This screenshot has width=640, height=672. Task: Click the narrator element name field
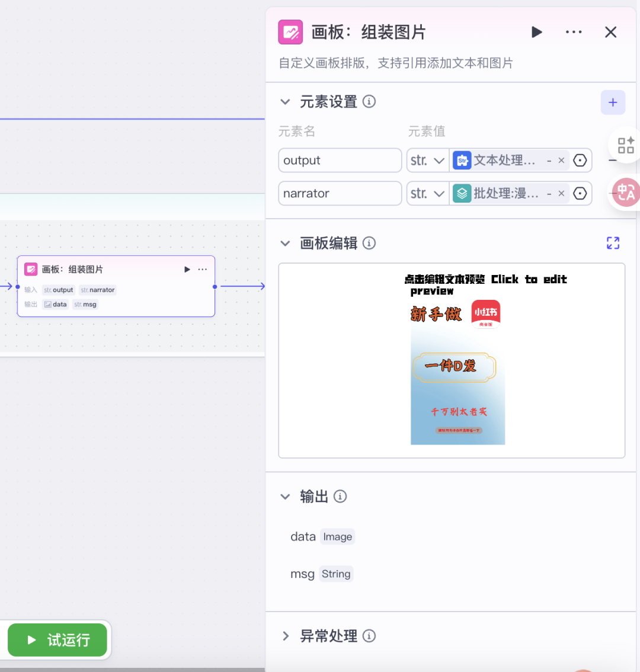340,194
